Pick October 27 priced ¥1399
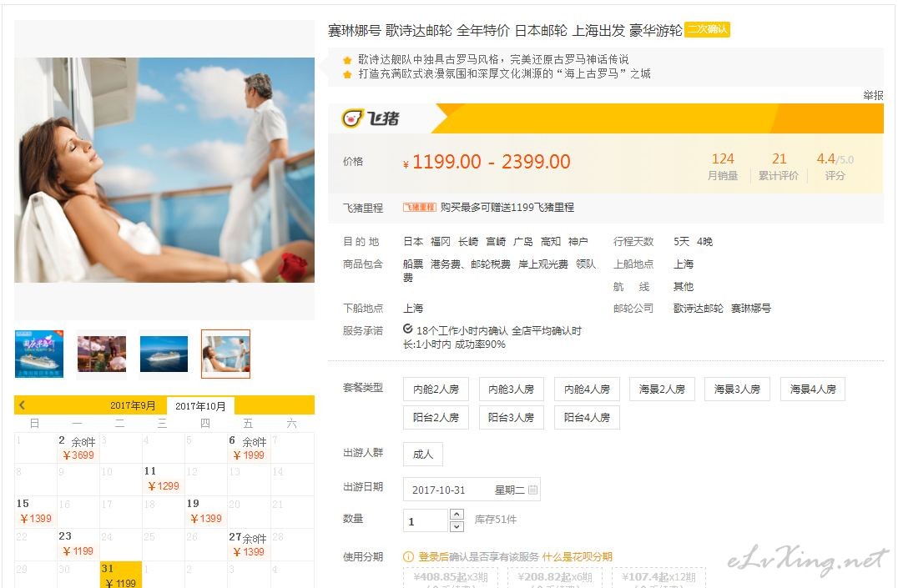 click(249, 544)
